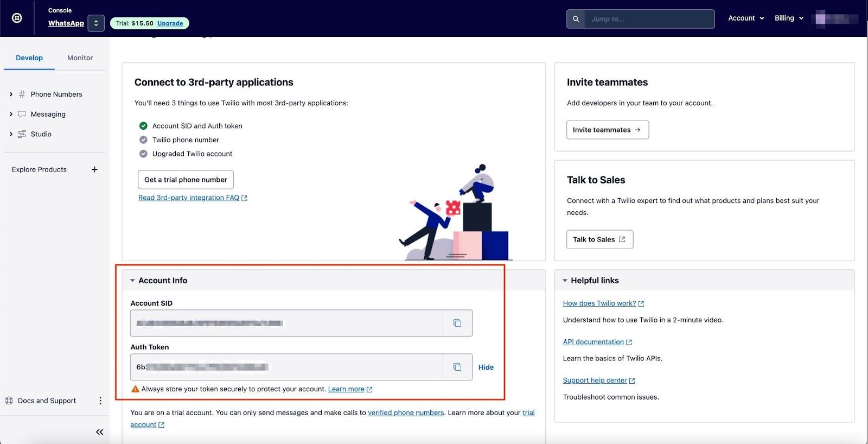The height and width of the screenshot is (444, 868).
Task: Copy the Account SID value
Action: (457, 323)
